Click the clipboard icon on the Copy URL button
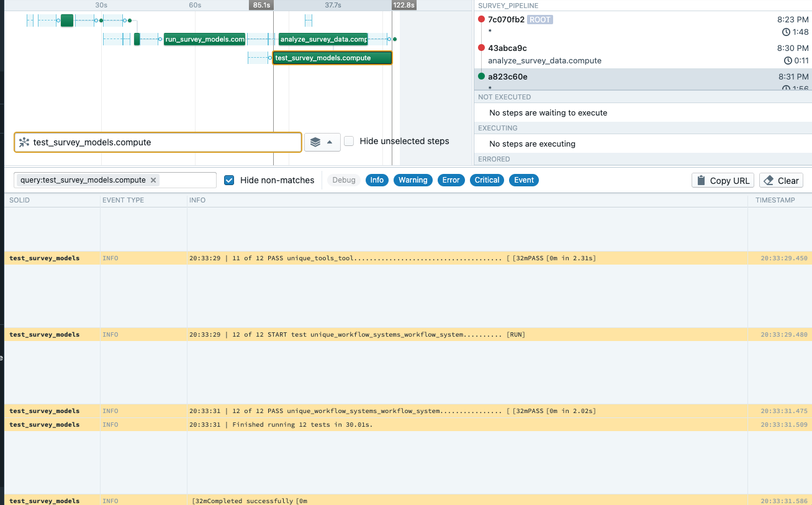812x505 pixels. pyautogui.click(x=702, y=180)
